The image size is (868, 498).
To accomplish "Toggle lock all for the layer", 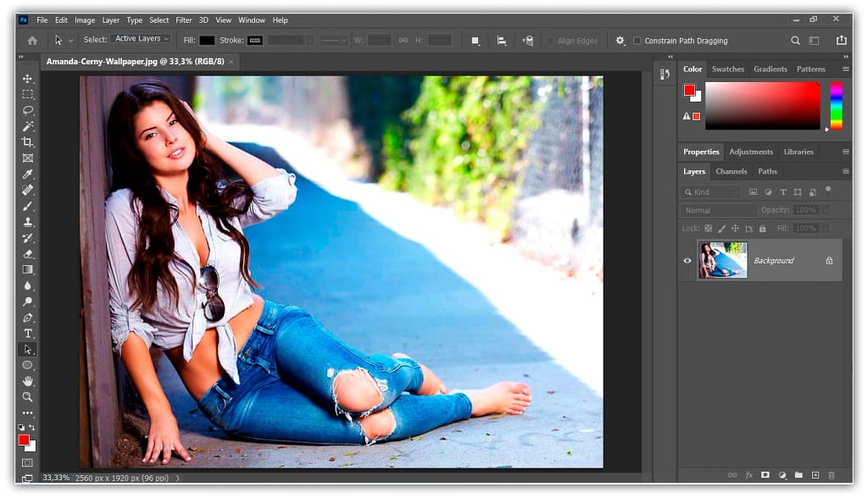I will coord(762,229).
